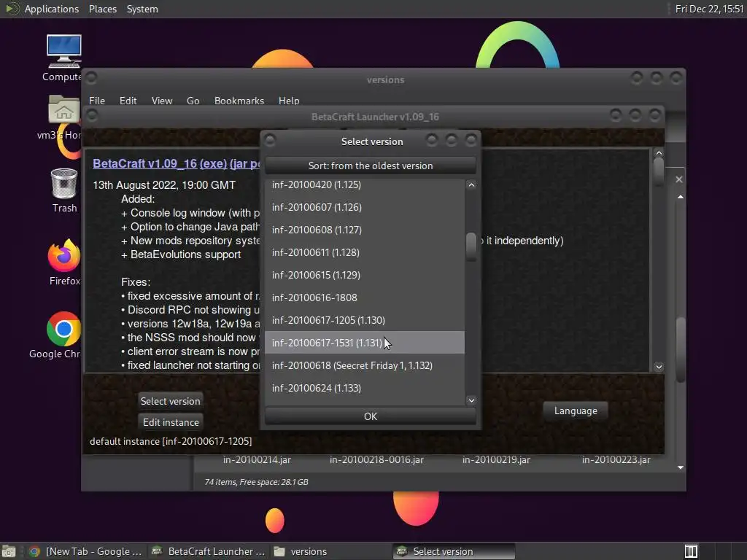Image resolution: width=747 pixels, height=560 pixels.
Task: Open File menu in the versions window
Action: click(x=97, y=101)
